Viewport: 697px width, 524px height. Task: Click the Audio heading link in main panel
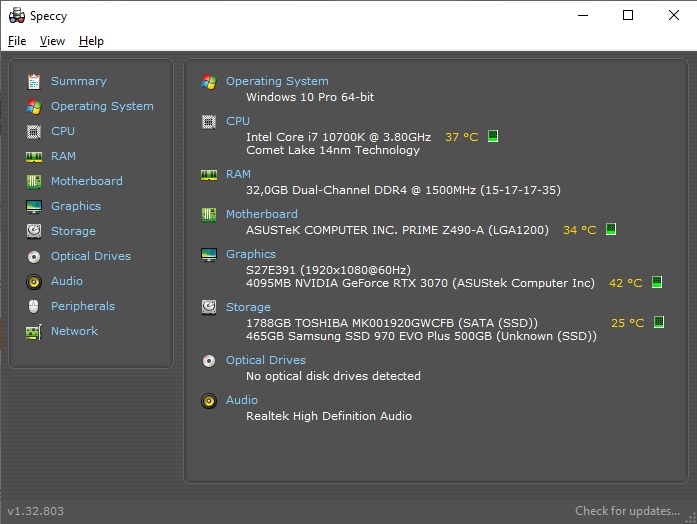pos(242,400)
